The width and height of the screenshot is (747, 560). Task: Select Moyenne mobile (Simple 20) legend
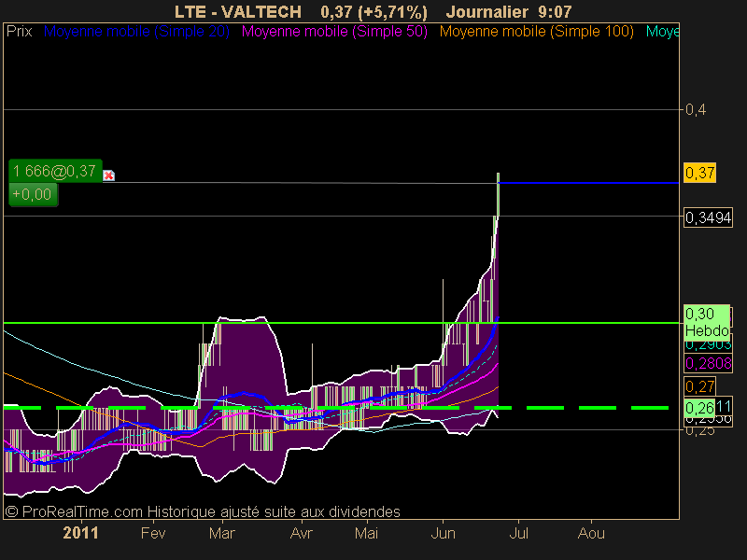point(136,32)
